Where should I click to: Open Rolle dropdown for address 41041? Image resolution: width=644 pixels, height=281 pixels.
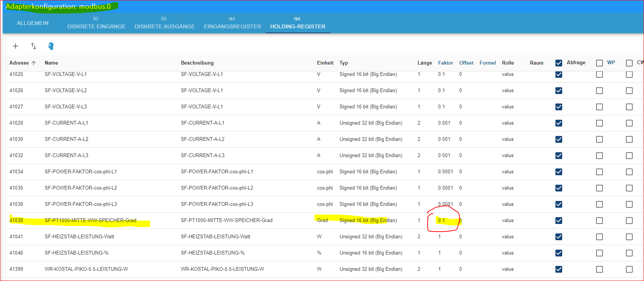pos(508,236)
